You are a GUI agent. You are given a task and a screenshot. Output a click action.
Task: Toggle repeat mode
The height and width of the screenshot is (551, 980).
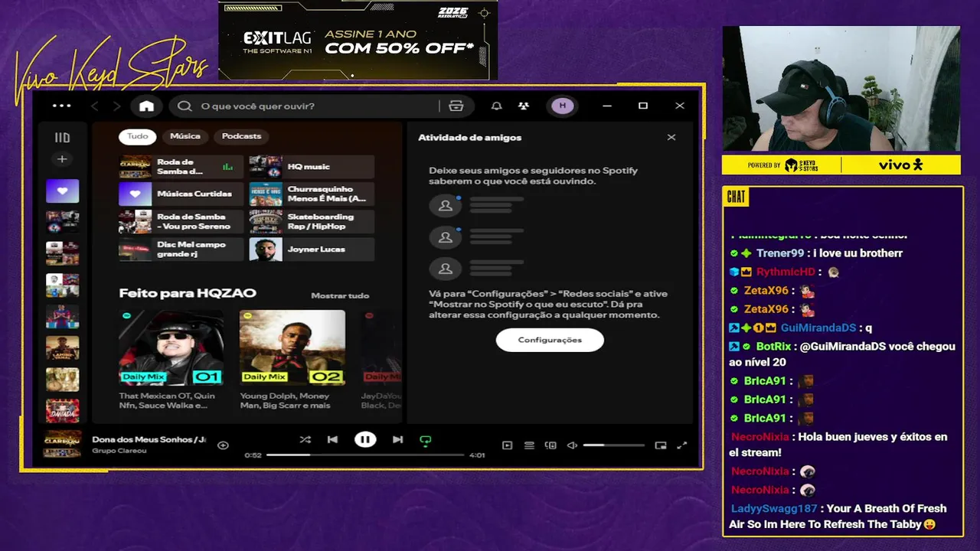[426, 440]
